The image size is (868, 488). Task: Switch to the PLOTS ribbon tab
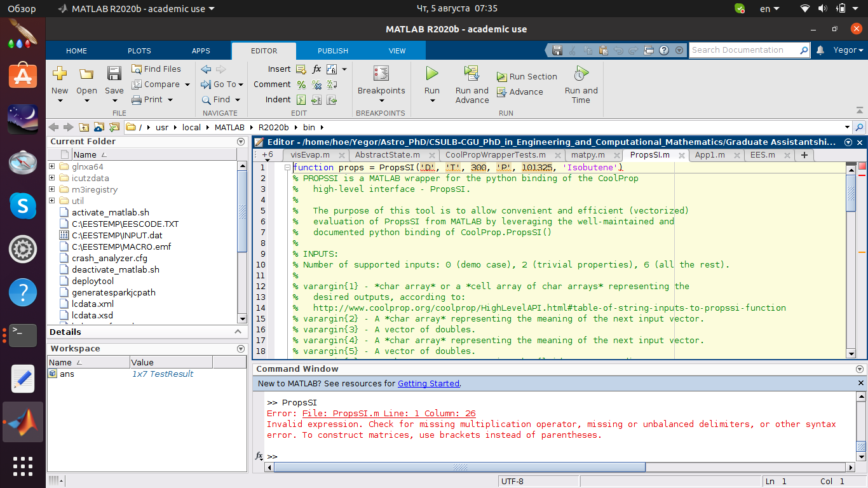click(x=139, y=51)
